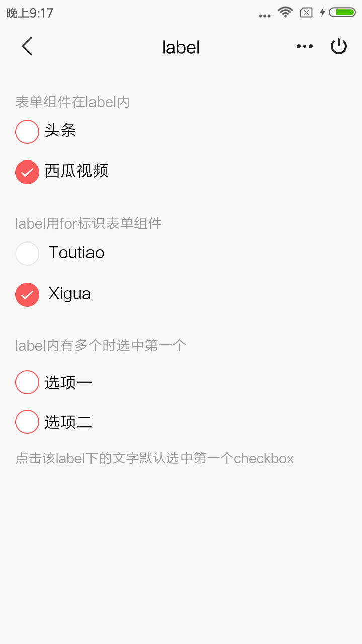The image size is (362, 644).
Task: Enable the Toutiao checkbox
Action: [27, 254]
